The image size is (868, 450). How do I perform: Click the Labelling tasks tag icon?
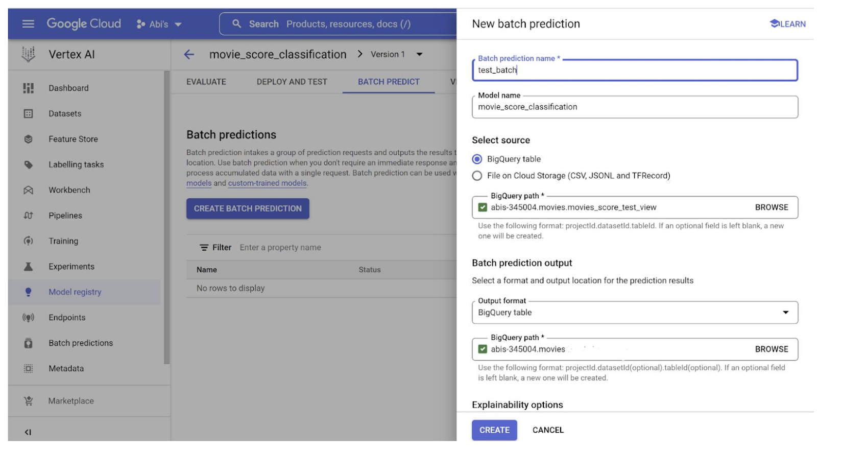click(x=29, y=164)
